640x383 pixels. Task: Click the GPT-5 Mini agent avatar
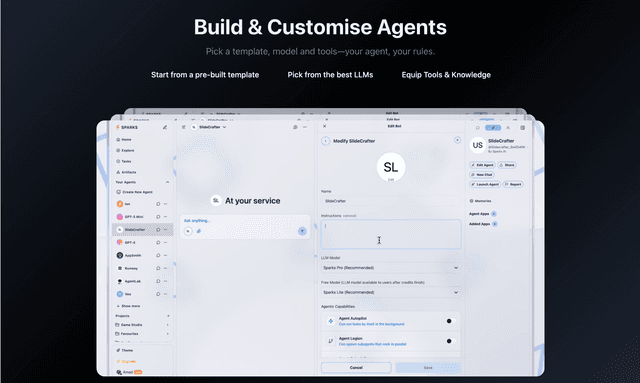120,217
